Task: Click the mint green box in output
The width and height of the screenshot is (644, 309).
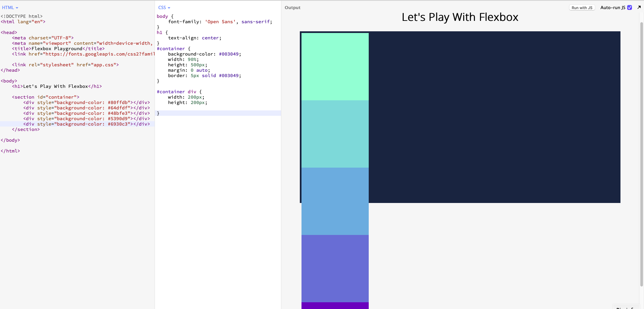Action: click(335, 67)
